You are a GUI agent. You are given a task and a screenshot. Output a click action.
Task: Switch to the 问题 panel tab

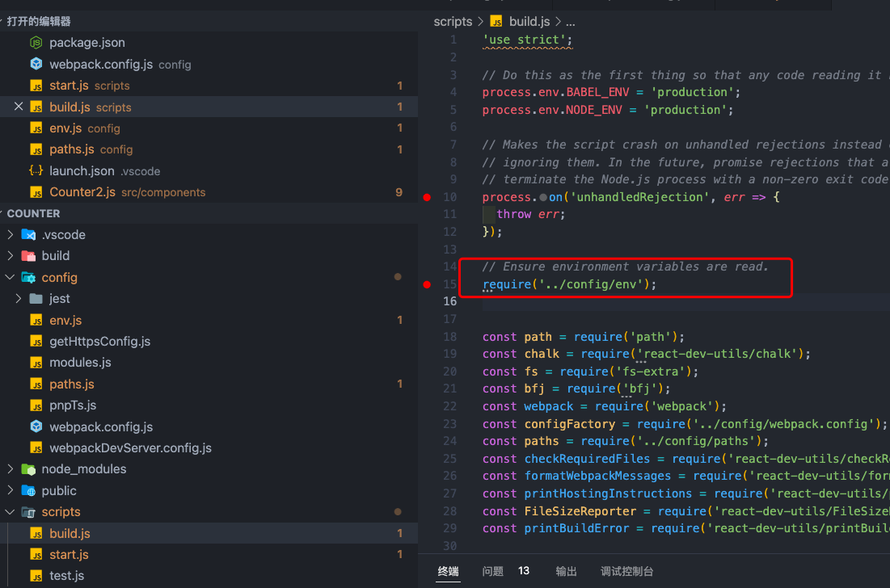tap(492, 571)
